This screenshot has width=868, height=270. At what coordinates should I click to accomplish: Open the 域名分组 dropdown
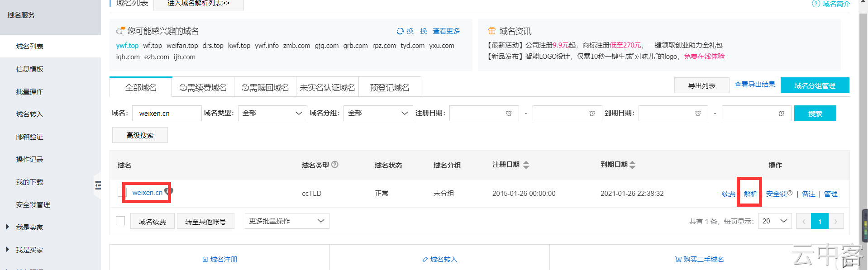(378, 113)
